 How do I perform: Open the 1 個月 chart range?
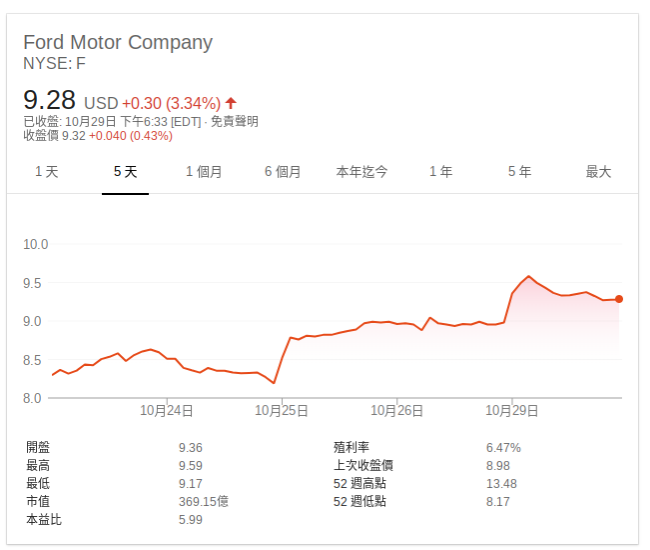click(x=204, y=172)
